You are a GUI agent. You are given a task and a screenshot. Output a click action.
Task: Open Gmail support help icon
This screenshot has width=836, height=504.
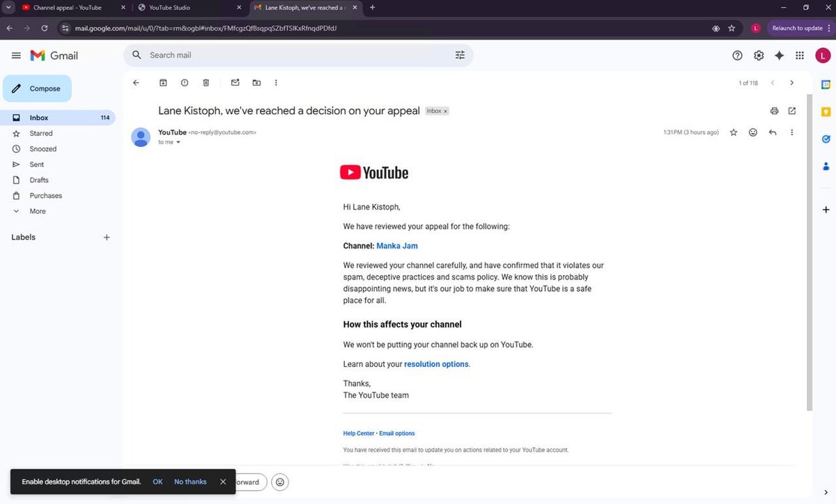pos(737,55)
